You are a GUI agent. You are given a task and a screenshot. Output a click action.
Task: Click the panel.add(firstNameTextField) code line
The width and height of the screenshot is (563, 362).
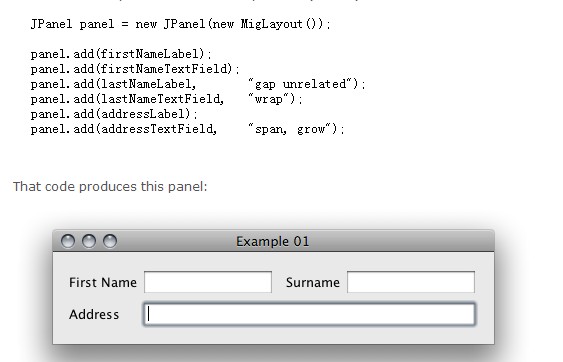(x=135, y=69)
